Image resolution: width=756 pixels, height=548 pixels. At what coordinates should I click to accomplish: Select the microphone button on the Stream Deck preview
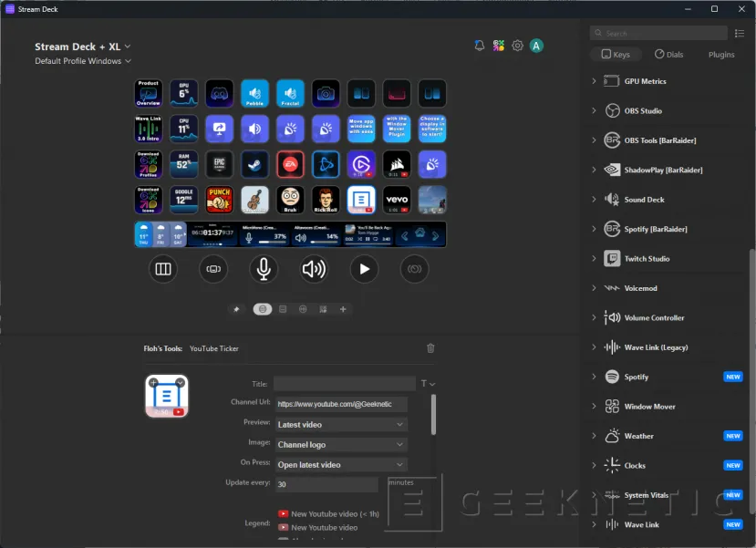[x=264, y=268]
